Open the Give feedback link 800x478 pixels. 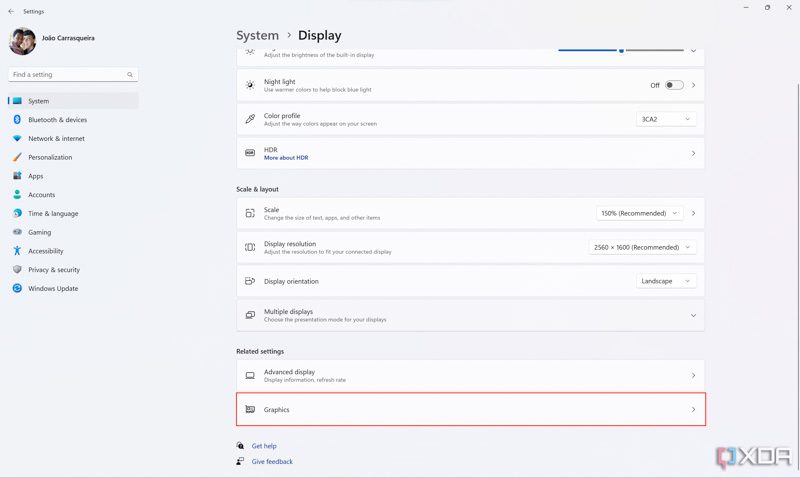[272, 462]
